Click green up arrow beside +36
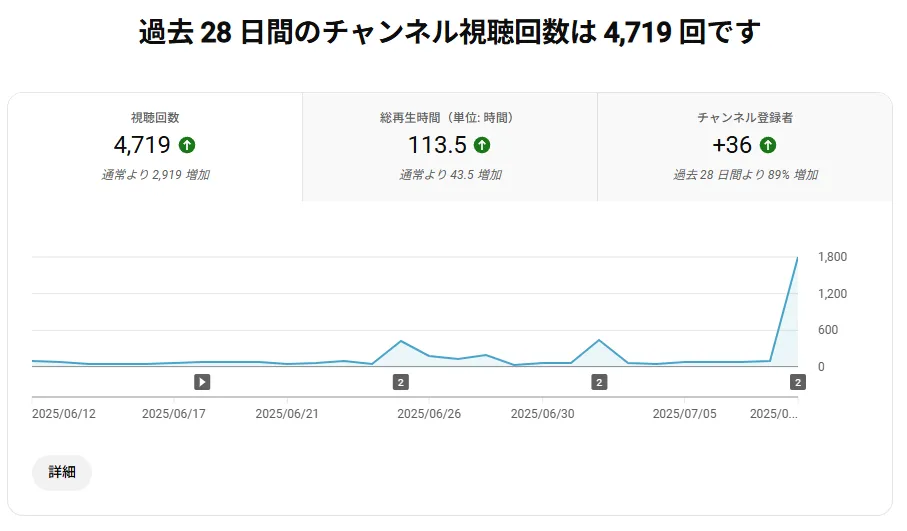 point(768,145)
